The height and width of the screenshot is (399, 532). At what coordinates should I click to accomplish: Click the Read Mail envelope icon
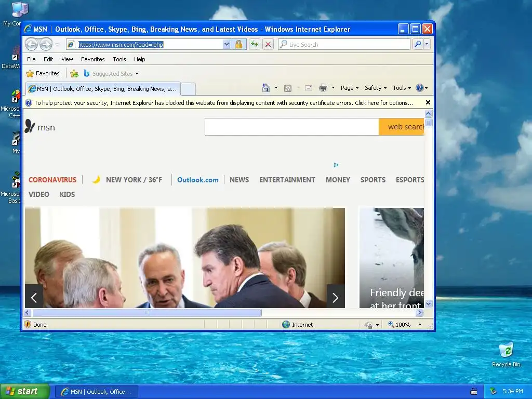pos(309,88)
